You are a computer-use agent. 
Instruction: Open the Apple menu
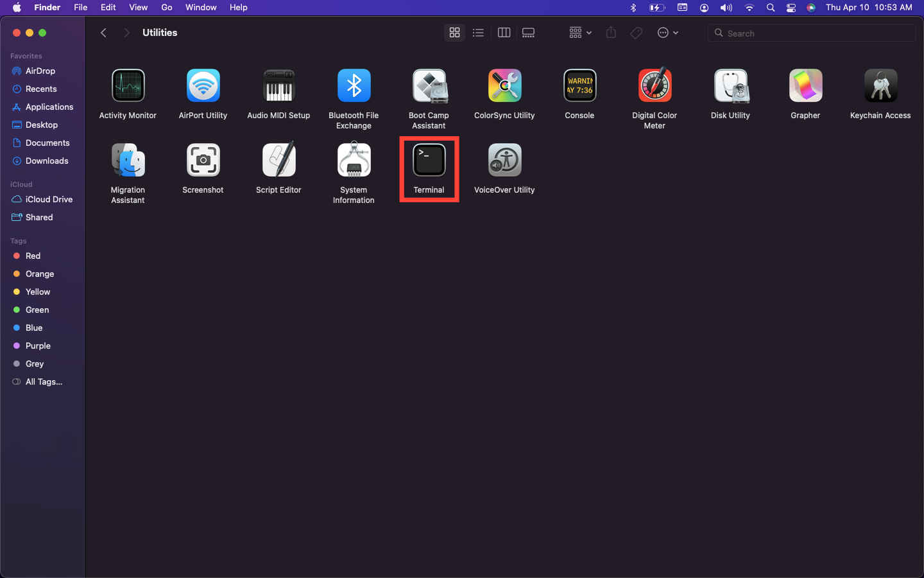[17, 8]
